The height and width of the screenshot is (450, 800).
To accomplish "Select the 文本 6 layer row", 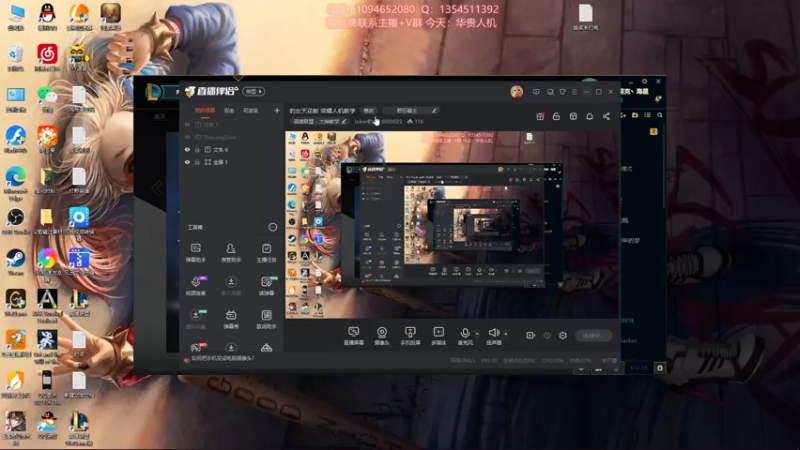I will click(232, 149).
